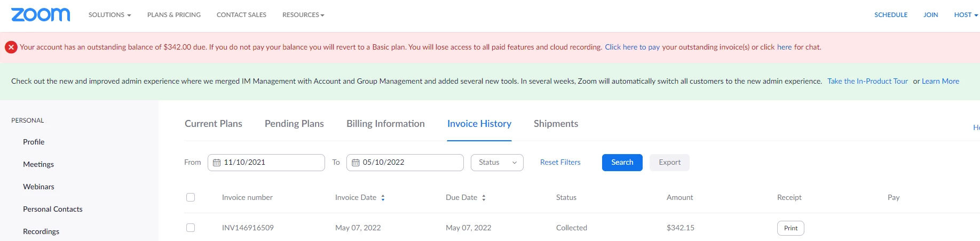Open Personal Contacts in sidebar

click(x=53, y=209)
